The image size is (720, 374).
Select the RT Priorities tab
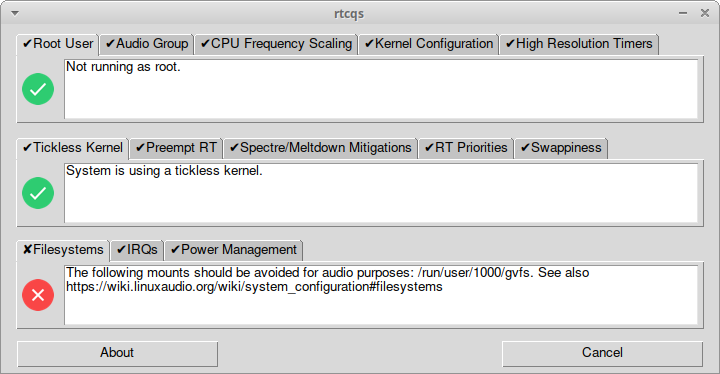point(466,148)
